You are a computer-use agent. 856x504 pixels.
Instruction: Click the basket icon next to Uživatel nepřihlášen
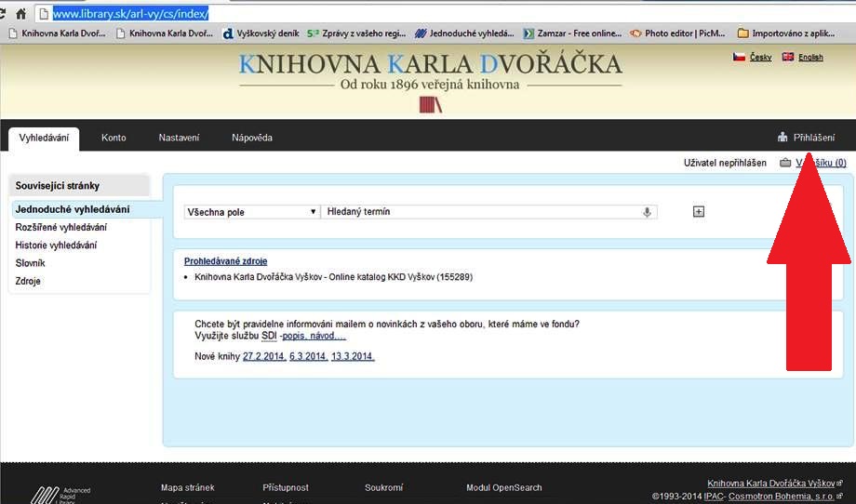(x=785, y=163)
